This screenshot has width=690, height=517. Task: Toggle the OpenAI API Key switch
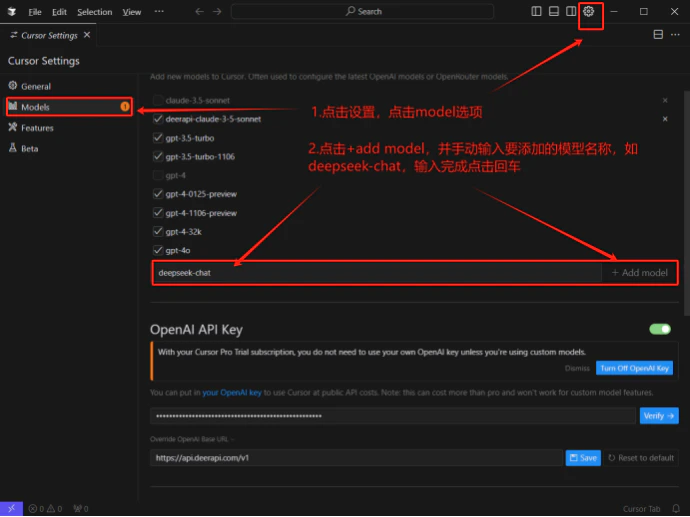click(x=660, y=329)
